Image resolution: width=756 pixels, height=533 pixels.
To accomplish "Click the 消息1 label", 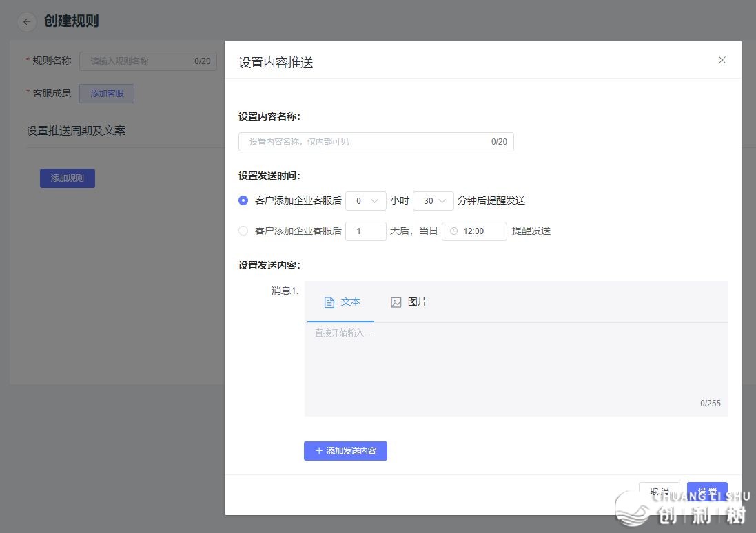I will tap(285, 291).
